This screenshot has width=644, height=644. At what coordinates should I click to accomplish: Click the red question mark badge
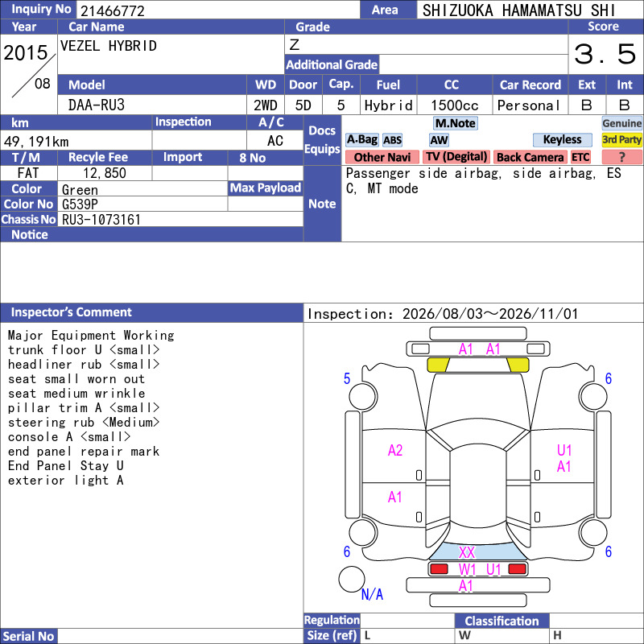click(621, 157)
